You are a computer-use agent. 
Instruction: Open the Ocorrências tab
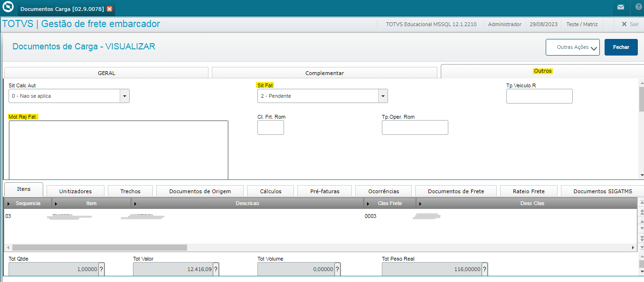[384, 191]
